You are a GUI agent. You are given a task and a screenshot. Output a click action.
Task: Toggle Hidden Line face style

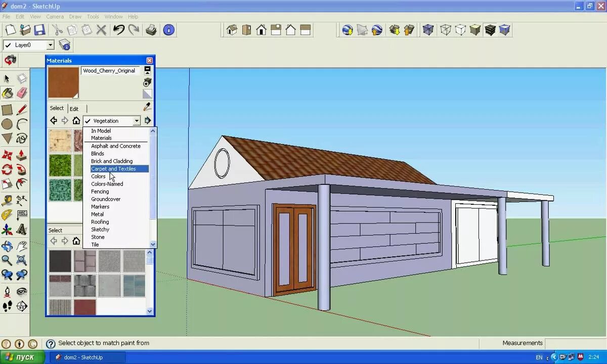(460, 30)
